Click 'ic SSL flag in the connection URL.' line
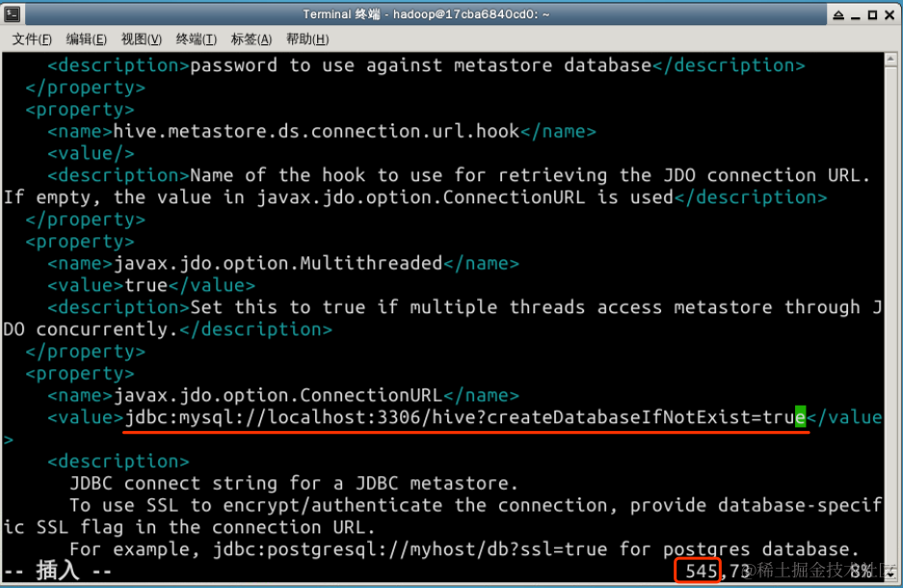The image size is (903, 588). pyautogui.click(x=190, y=527)
